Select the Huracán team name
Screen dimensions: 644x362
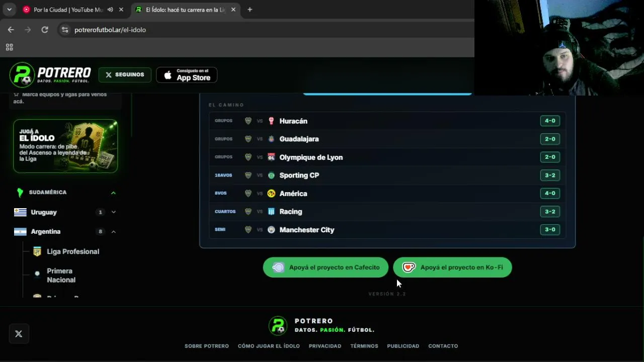[293, 121]
